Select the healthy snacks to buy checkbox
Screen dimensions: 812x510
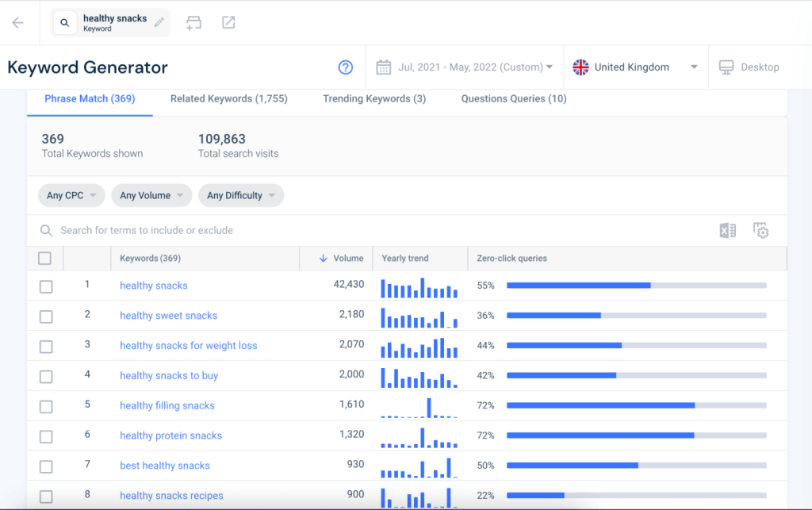[x=46, y=377]
